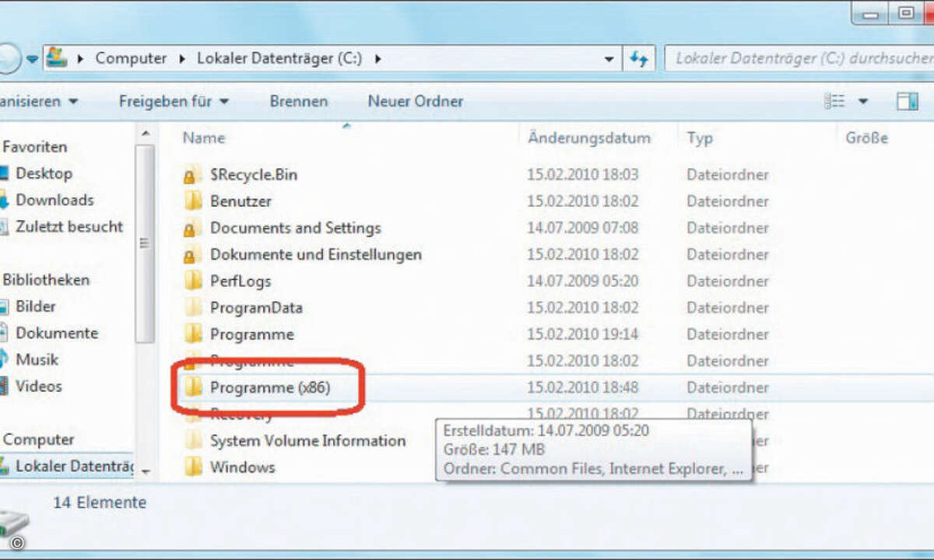This screenshot has width=934, height=560.
Task: Open the Freigeben für dropdown menu
Action: (x=174, y=101)
